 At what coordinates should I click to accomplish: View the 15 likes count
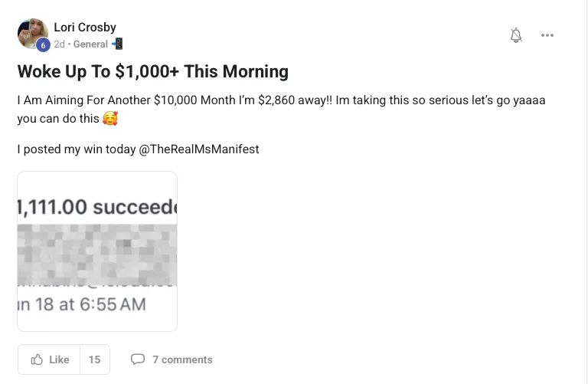pos(94,359)
